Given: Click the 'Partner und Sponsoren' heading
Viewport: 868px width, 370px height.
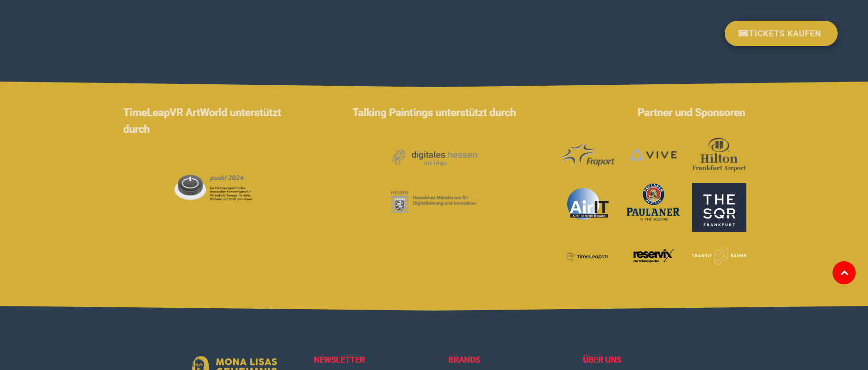Looking at the screenshot, I should (691, 112).
